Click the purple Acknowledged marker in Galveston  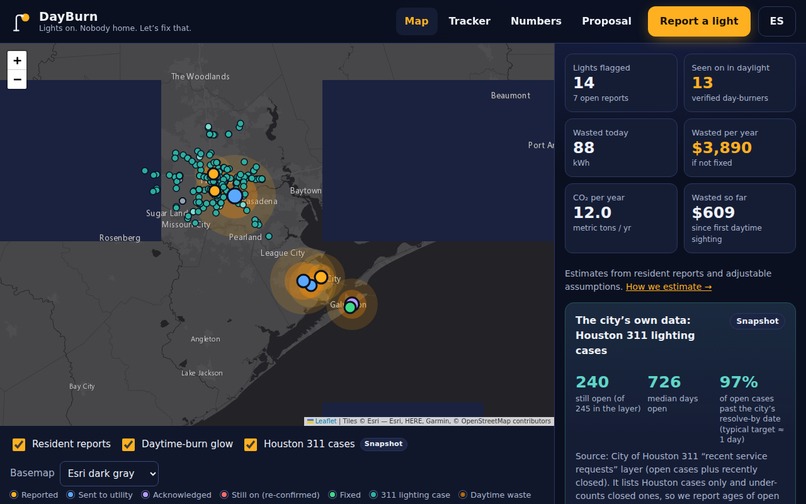[x=353, y=302]
